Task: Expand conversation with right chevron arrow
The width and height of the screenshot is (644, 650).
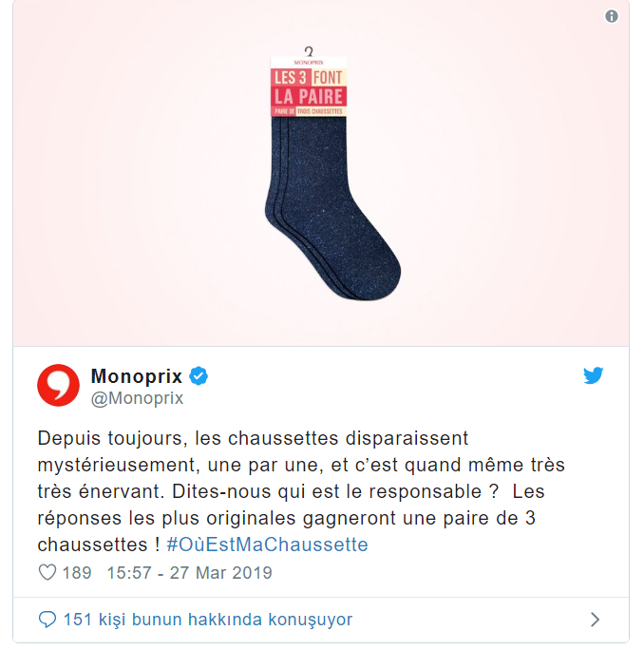Action: coord(595,620)
